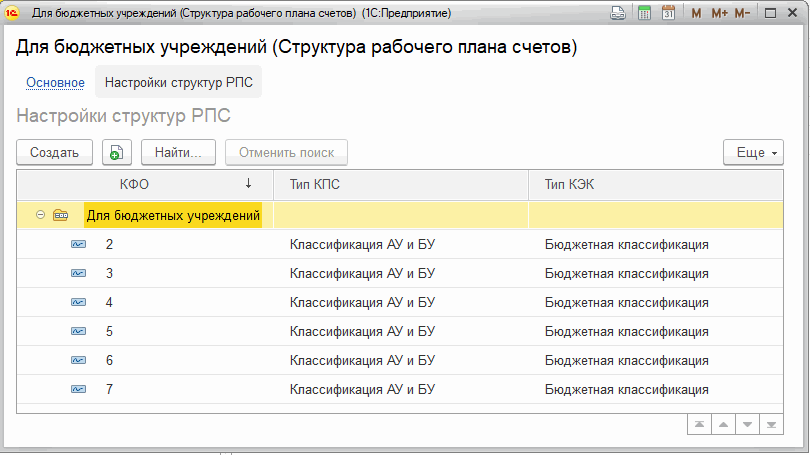Click the 1C logo in title bar
The height and width of the screenshot is (455, 810).
14,14
